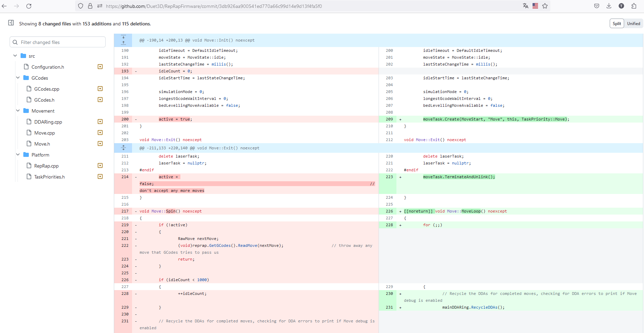Switch to Unified diff view
644x333 pixels.
coord(633,23)
